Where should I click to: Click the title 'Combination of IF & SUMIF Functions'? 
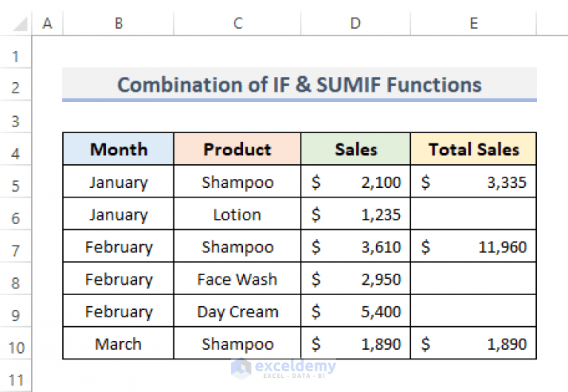tap(300, 85)
